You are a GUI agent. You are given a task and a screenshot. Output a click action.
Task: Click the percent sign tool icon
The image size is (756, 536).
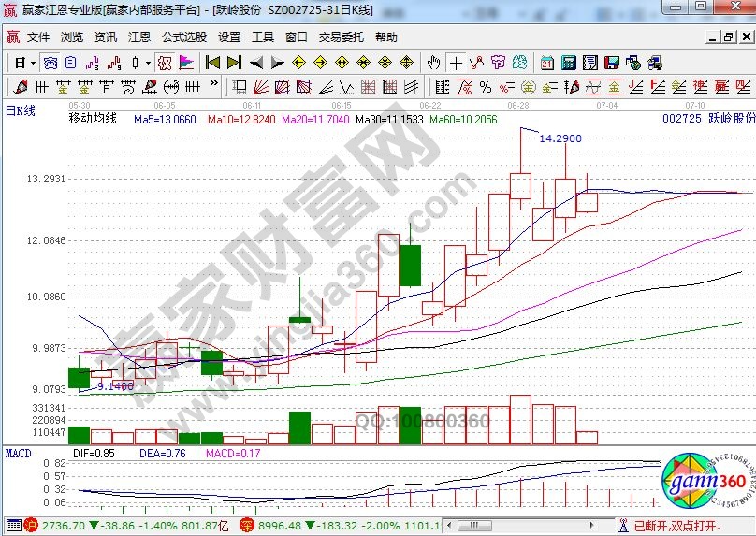(486, 87)
